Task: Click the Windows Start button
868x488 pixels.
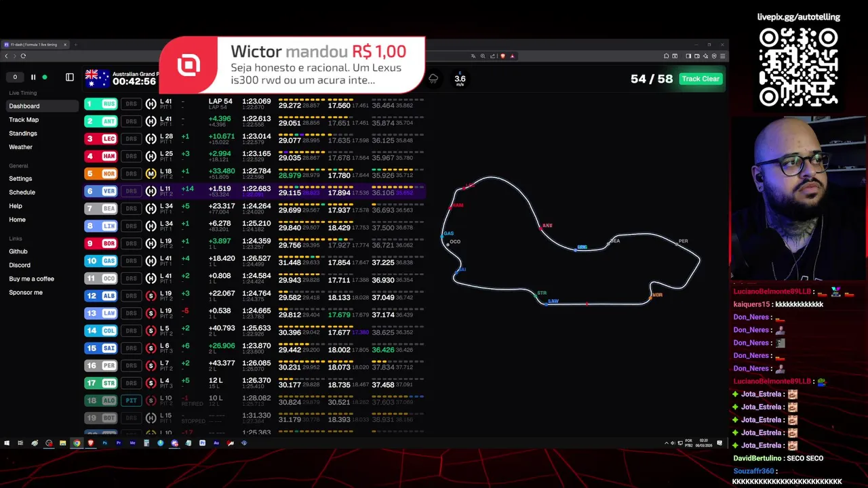Action: (7, 443)
